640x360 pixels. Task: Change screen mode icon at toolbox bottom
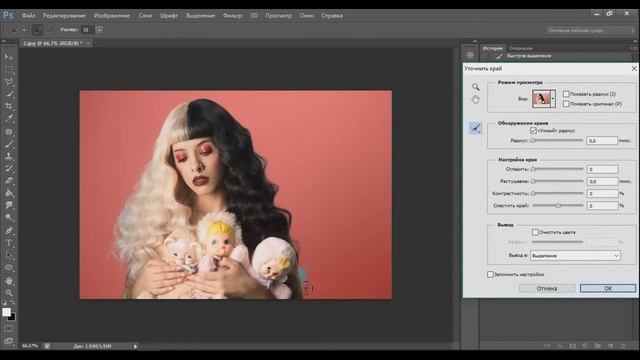coord(9,341)
